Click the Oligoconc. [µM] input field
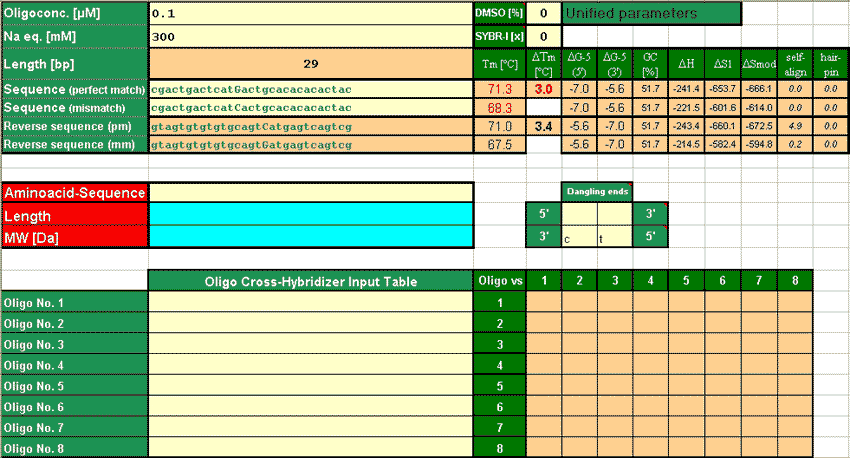 pos(310,14)
